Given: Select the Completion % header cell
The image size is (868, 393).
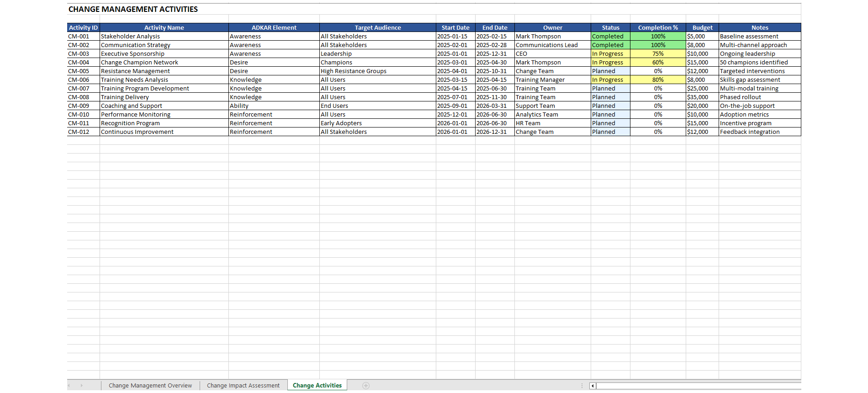Looking at the screenshot, I should [658, 28].
